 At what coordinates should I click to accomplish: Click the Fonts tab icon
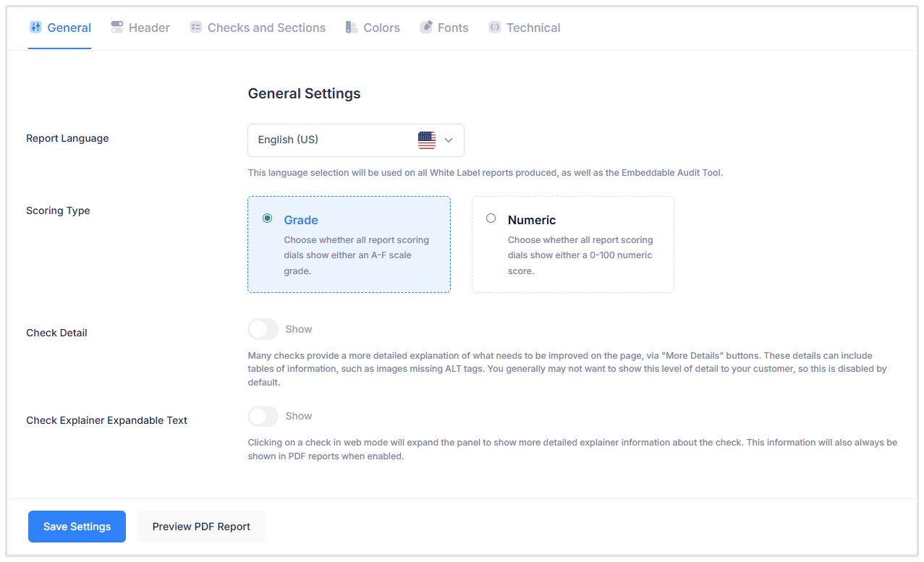[x=425, y=27]
